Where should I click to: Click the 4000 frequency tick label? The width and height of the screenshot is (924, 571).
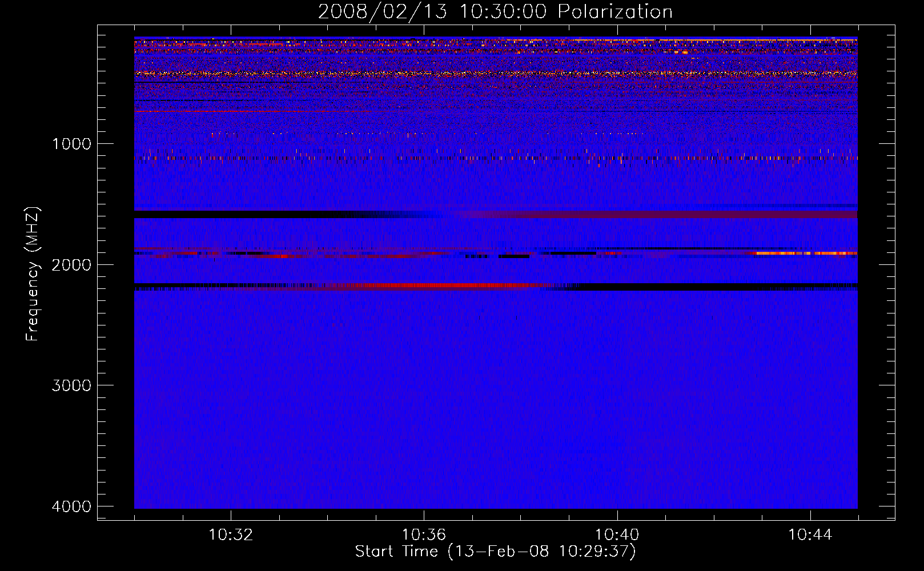click(x=71, y=506)
